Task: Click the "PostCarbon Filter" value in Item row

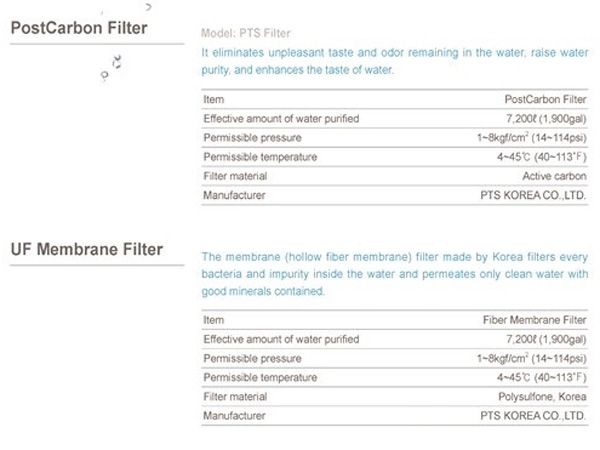Action: coord(546,100)
